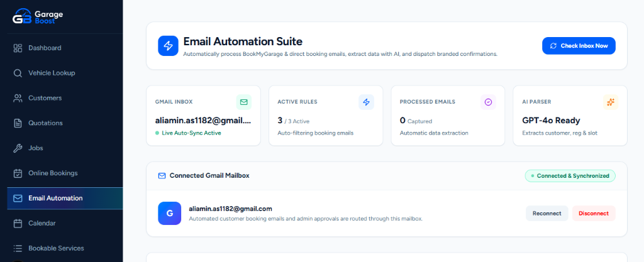The image size is (644, 262).
Task: Click the Active Rules stat card
Action: [x=326, y=116]
